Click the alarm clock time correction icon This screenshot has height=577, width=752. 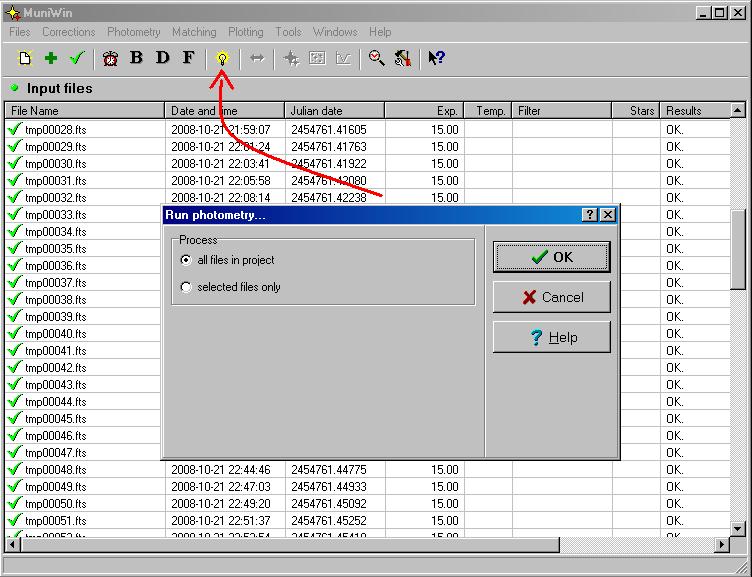tap(110, 58)
